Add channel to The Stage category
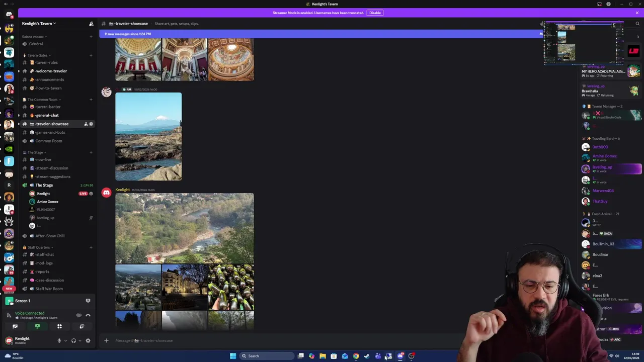The width and height of the screenshot is (644, 362). (91, 152)
